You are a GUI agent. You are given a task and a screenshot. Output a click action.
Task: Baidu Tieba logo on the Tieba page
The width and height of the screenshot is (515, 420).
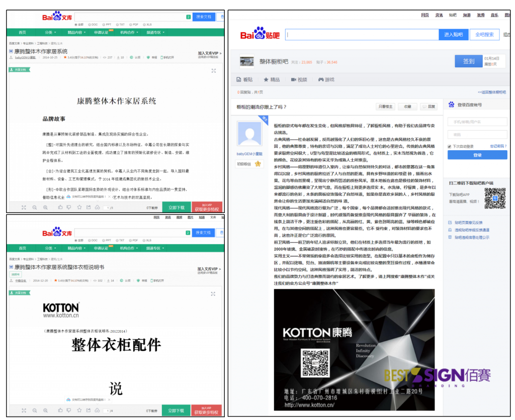tap(260, 33)
